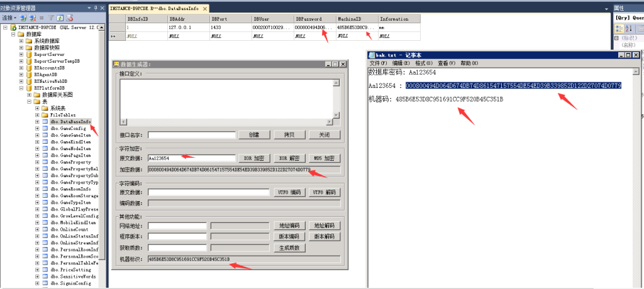Viewport: 644px width, 289px height.
Task: Pin the Object Explorer panel with pushpin icon
Action: pyautogui.click(x=94, y=8)
